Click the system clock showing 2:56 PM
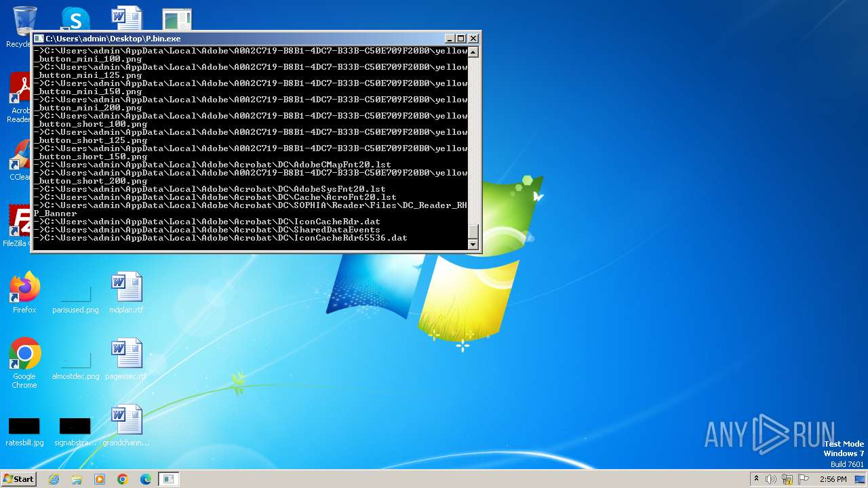 pos(833,479)
